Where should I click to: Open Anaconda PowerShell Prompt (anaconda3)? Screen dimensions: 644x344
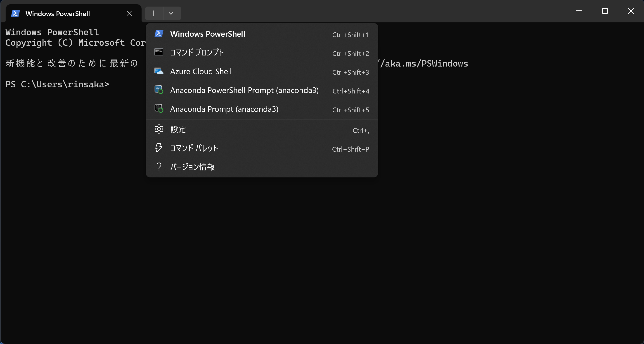pos(262,90)
